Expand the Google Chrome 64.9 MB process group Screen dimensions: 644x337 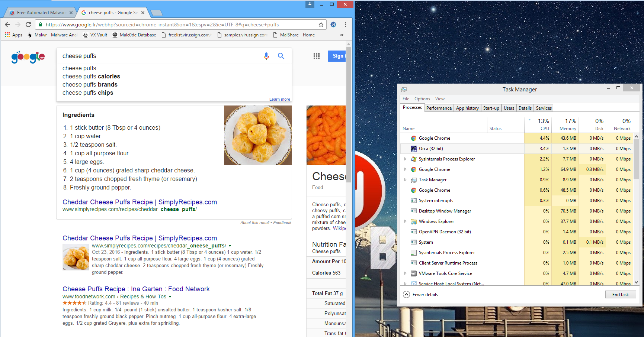coord(406,169)
